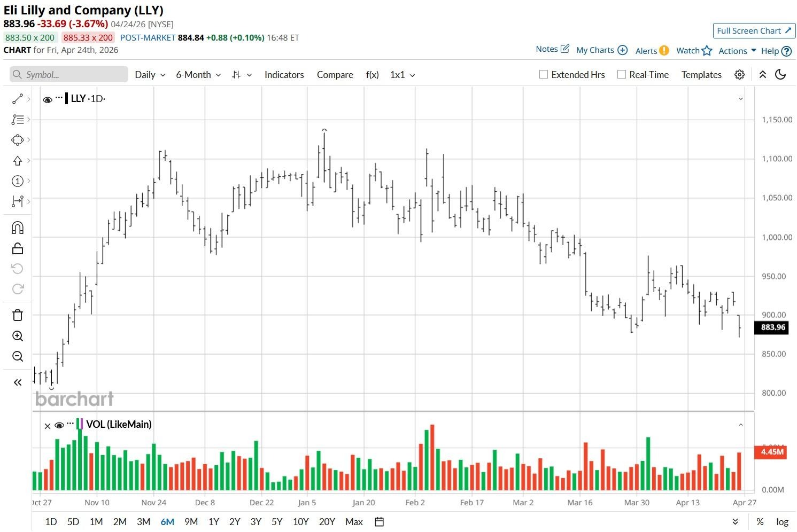Select the 1D time range
The width and height of the screenshot is (797, 532).
click(x=51, y=522)
